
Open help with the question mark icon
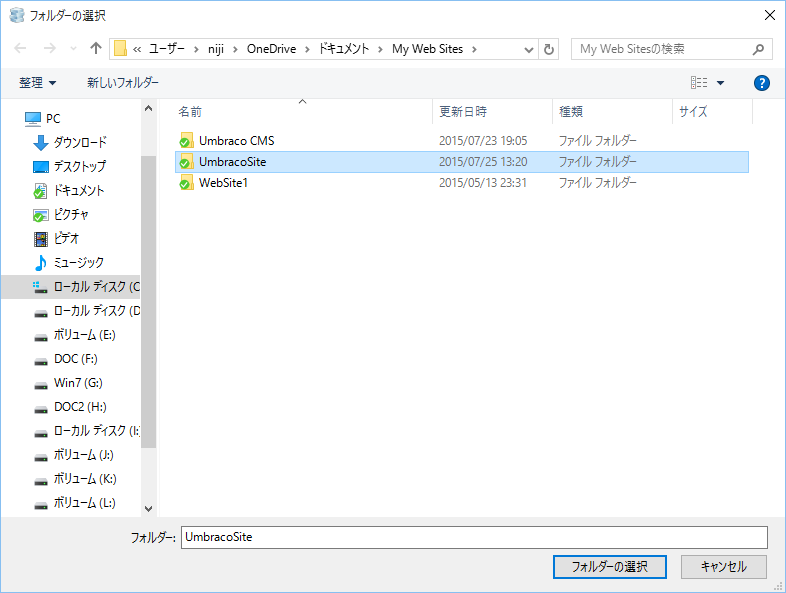[761, 83]
